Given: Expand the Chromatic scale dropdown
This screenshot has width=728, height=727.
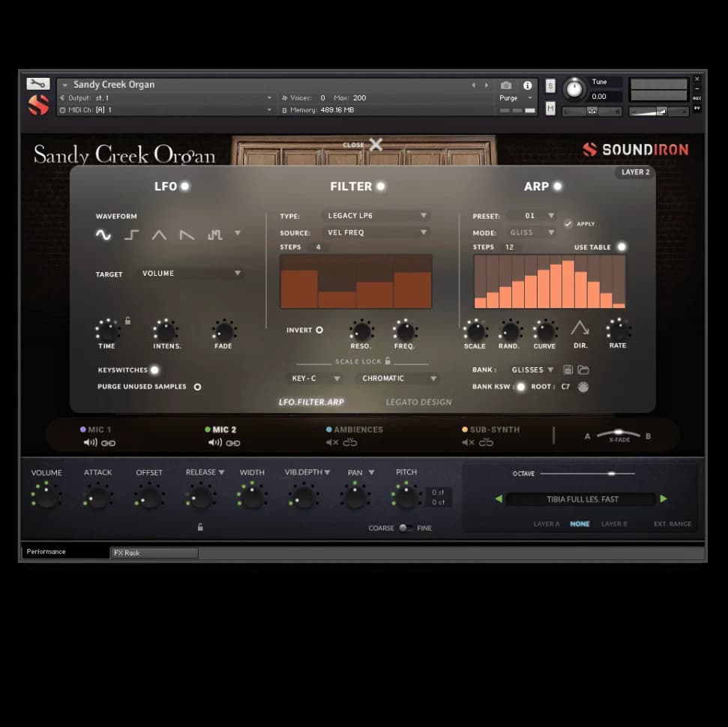Looking at the screenshot, I should (x=396, y=378).
